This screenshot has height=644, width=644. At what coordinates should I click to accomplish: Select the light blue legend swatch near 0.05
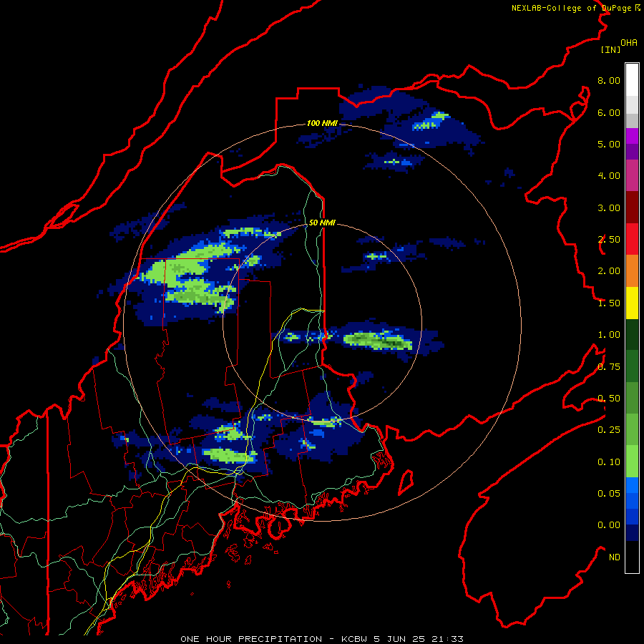(x=632, y=485)
